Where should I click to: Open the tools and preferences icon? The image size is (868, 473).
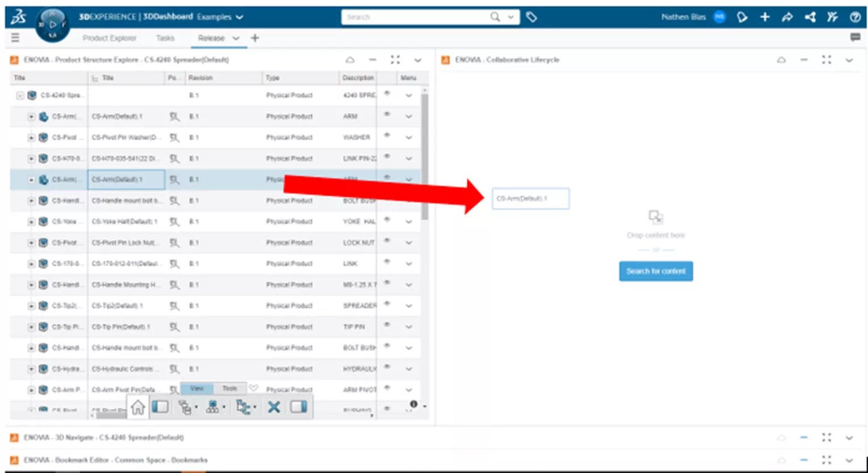click(832, 17)
